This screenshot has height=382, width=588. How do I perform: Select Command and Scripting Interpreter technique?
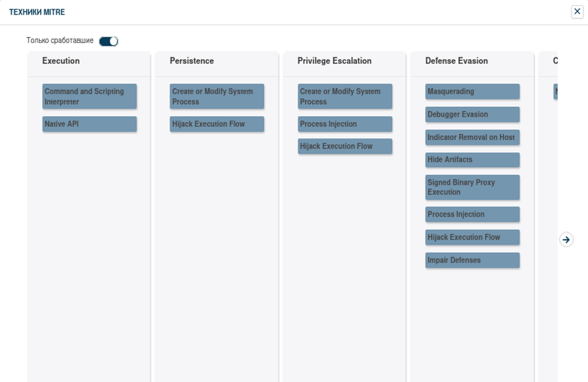(89, 96)
